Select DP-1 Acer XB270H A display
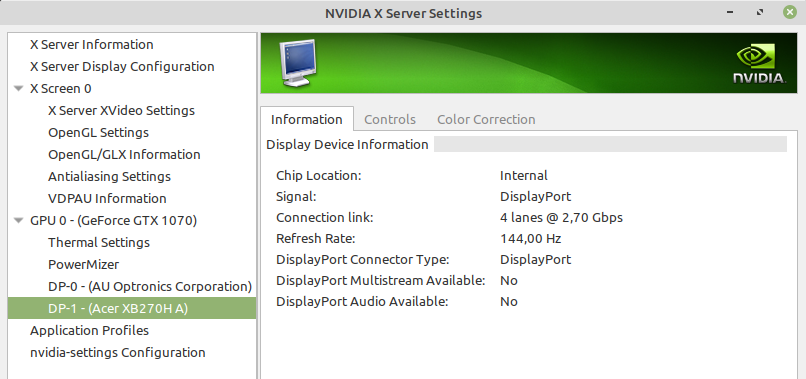Viewport: 806px width, 379px height. click(132, 308)
